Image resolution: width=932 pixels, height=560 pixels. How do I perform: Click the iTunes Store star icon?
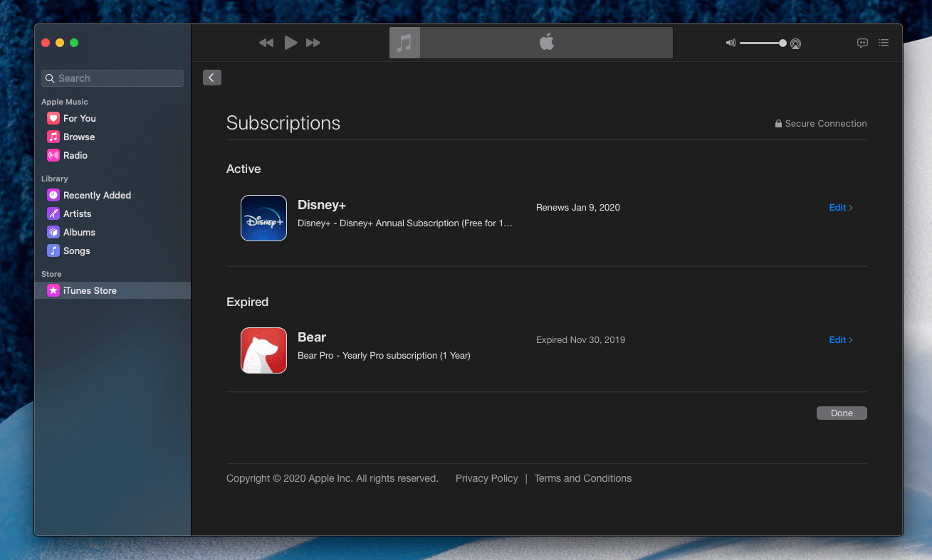click(x=53, y=290)
